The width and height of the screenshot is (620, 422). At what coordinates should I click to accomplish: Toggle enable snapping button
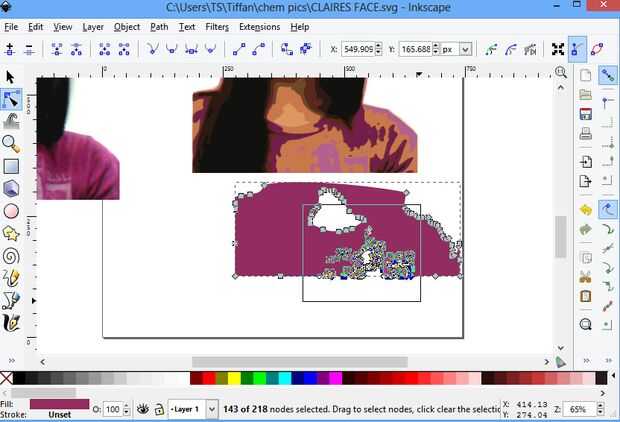pos(608,76)
